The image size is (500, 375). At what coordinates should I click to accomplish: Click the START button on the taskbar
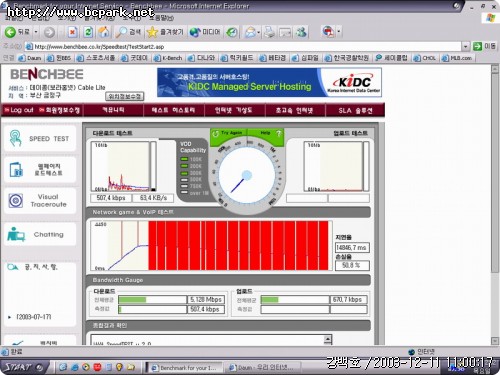(23, 367)
